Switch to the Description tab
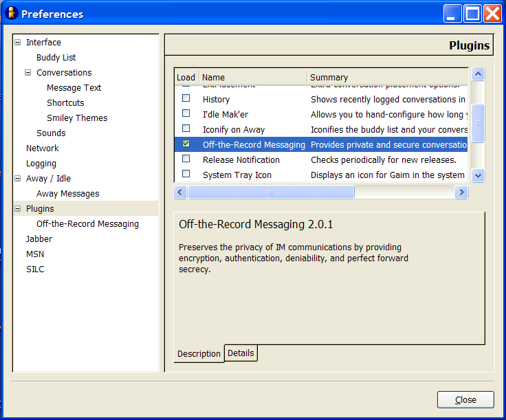506x420 pixels. (199, 354)
